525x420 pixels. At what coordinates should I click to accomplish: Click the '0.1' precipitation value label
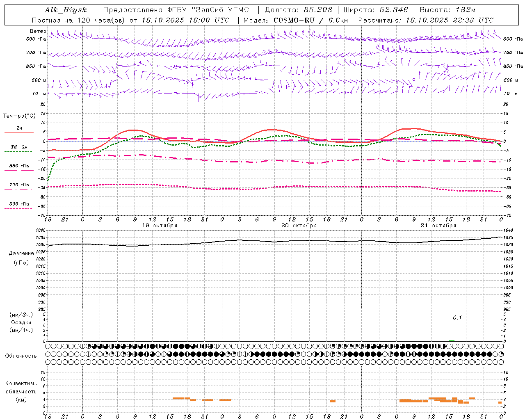457,317
